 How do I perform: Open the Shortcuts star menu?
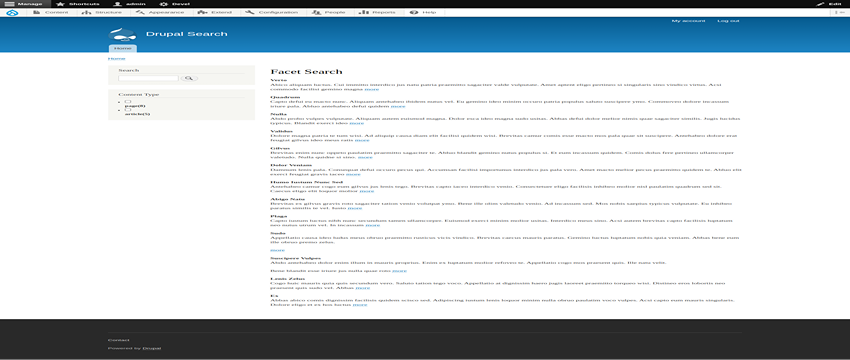tap(79, 4)
